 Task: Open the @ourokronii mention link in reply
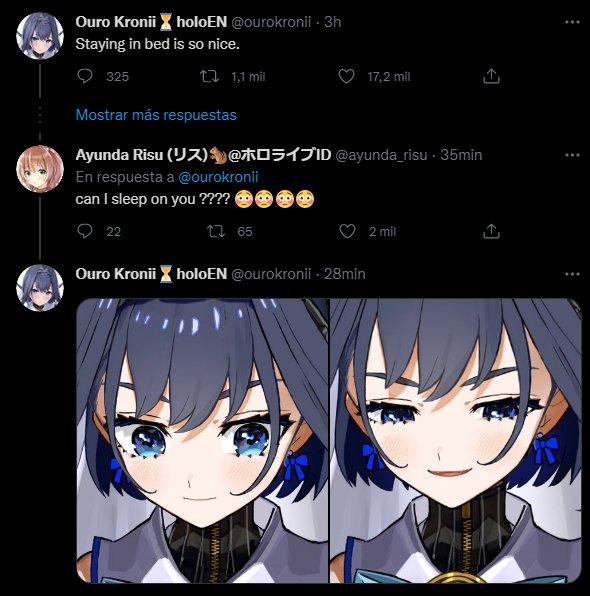point(218,177)
